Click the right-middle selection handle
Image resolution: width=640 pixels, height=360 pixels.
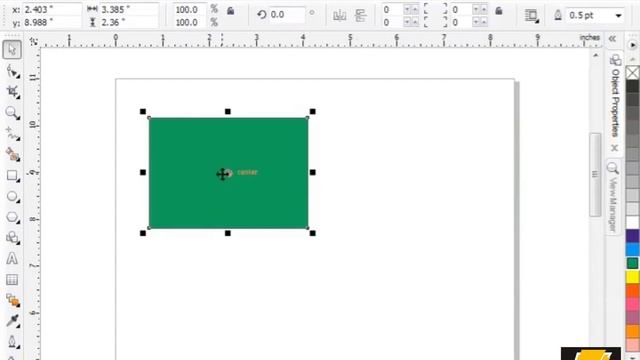313,172
